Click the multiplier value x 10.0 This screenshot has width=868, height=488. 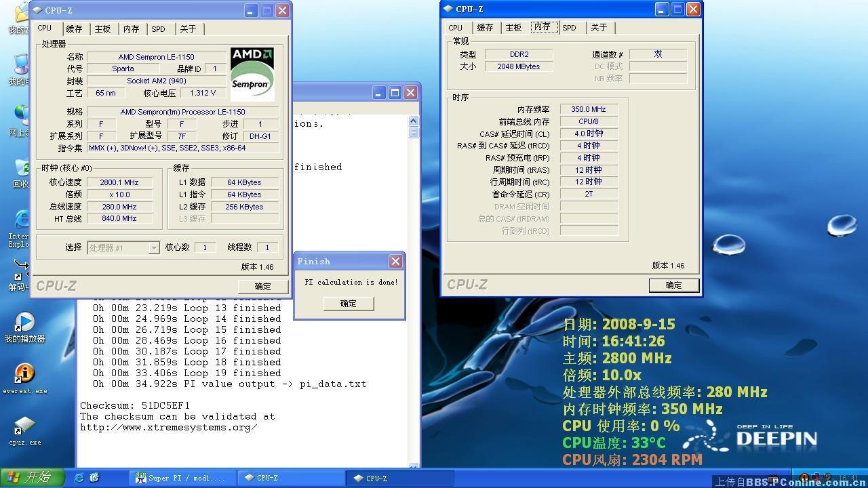point(119,195)
